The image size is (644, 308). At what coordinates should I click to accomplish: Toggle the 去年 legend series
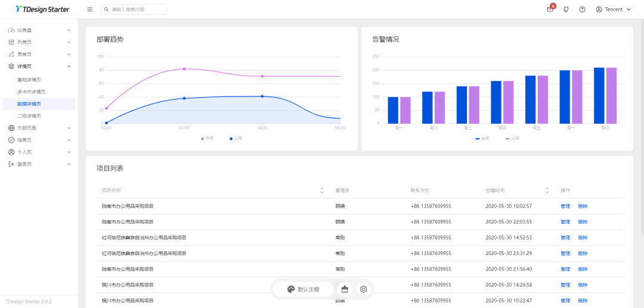point(482,139)
